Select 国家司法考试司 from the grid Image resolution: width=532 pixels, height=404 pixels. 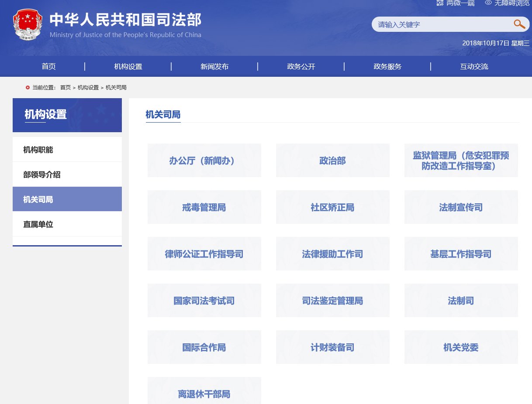[x=204, y=301]
